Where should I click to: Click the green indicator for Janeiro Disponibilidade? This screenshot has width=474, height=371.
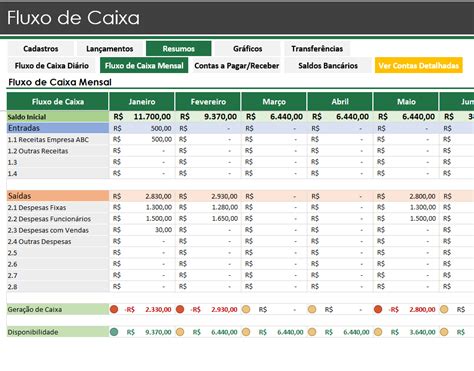coord(114,332)
